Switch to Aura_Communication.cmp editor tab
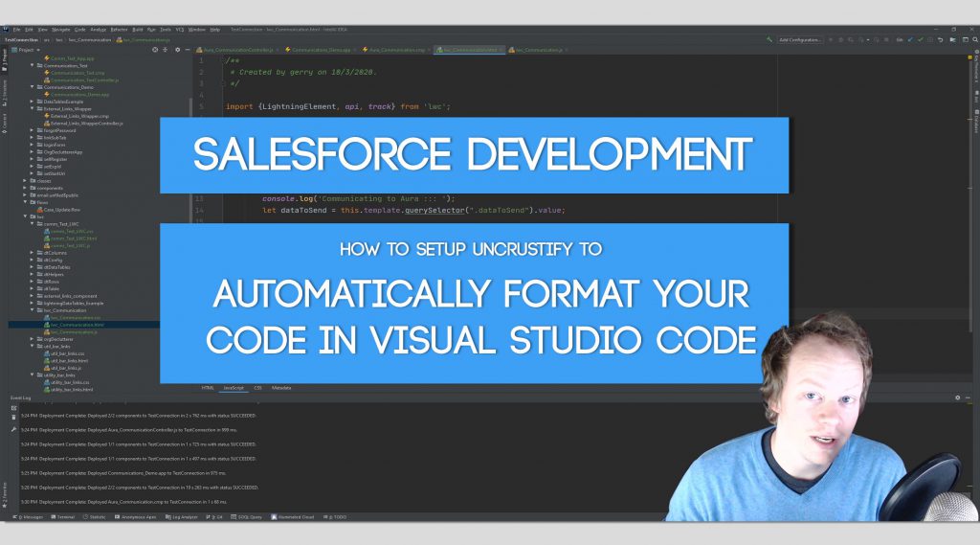 (395, 50)
